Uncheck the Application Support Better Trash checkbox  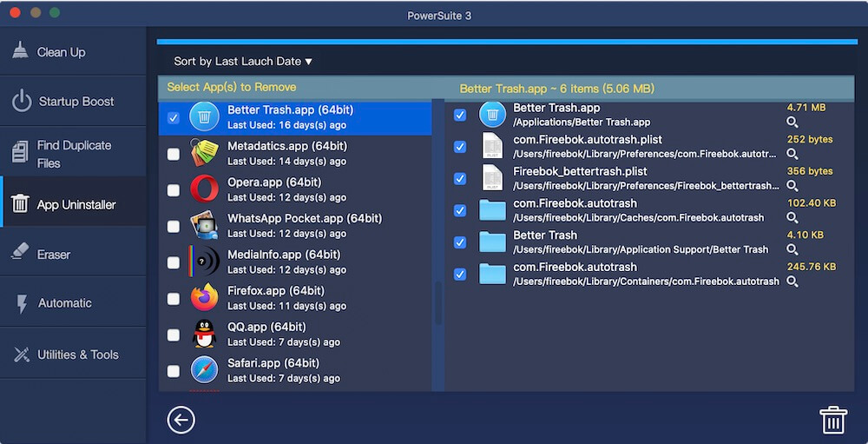point(460,242)
